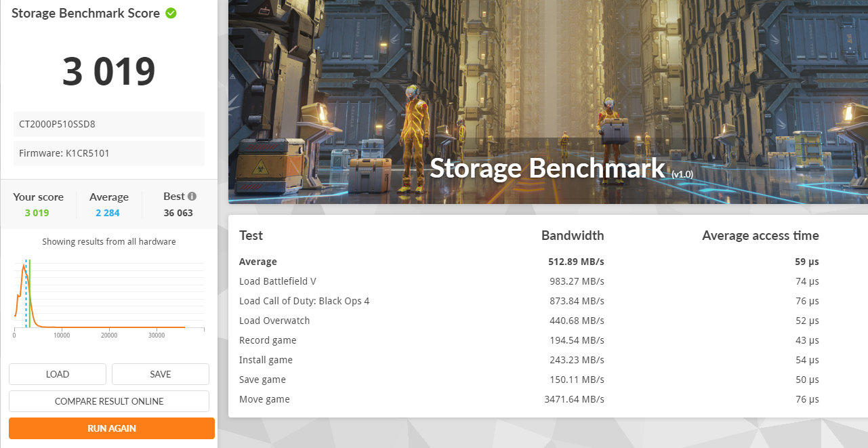Screen dimensions: 868x448
Task: Click the green checkmark validity icon
Action: (x=171, y=13)
